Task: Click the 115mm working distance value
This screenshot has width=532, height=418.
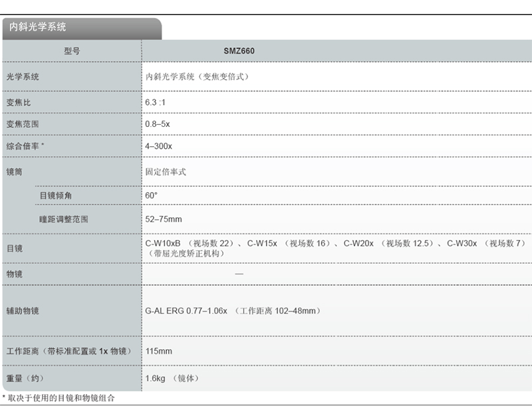Action: [158, 351]
